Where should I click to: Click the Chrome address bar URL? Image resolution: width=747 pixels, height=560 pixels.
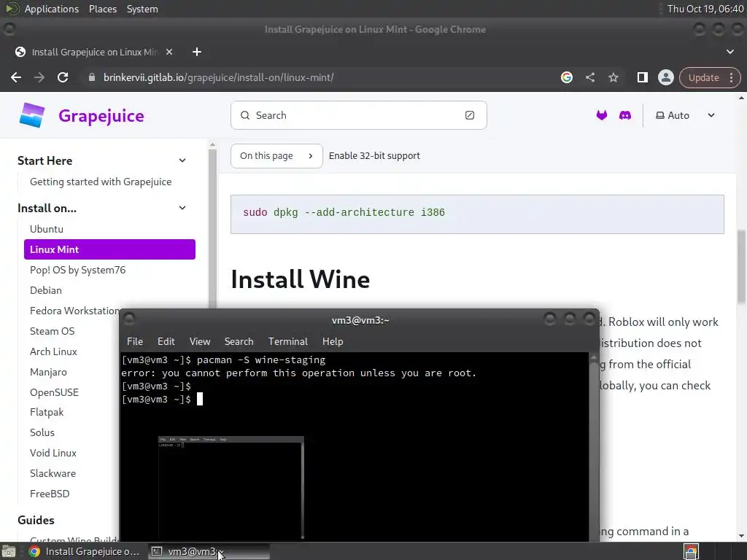pyautogui.click(x=218, y=77)
